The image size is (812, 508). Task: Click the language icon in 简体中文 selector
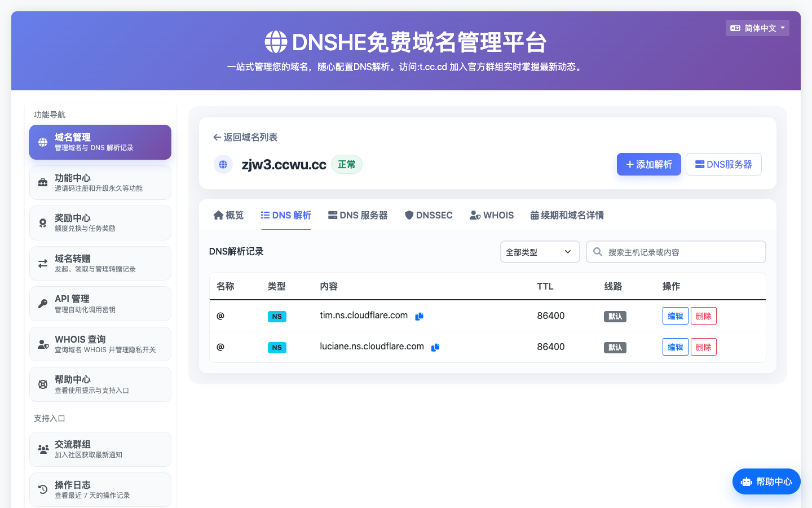735,28
